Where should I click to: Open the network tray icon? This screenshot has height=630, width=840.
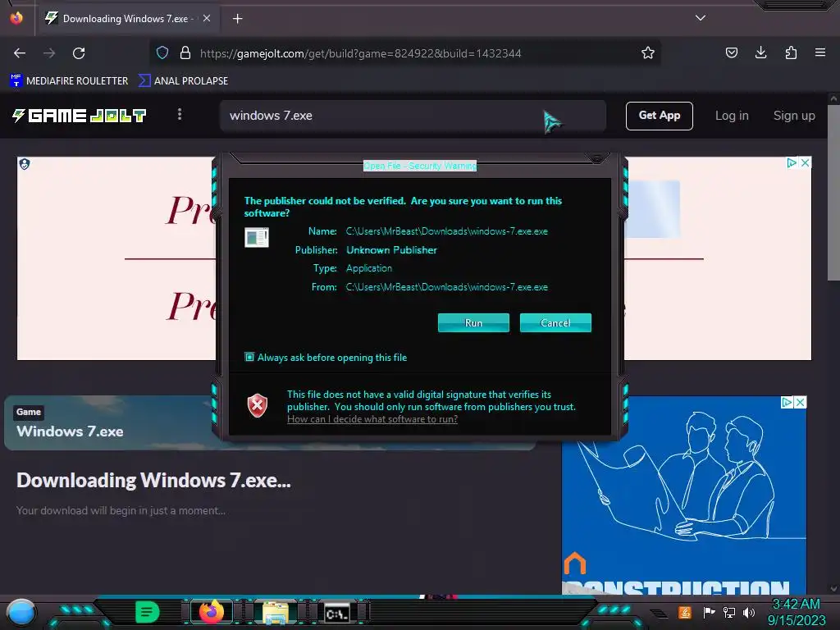point(729,612)
